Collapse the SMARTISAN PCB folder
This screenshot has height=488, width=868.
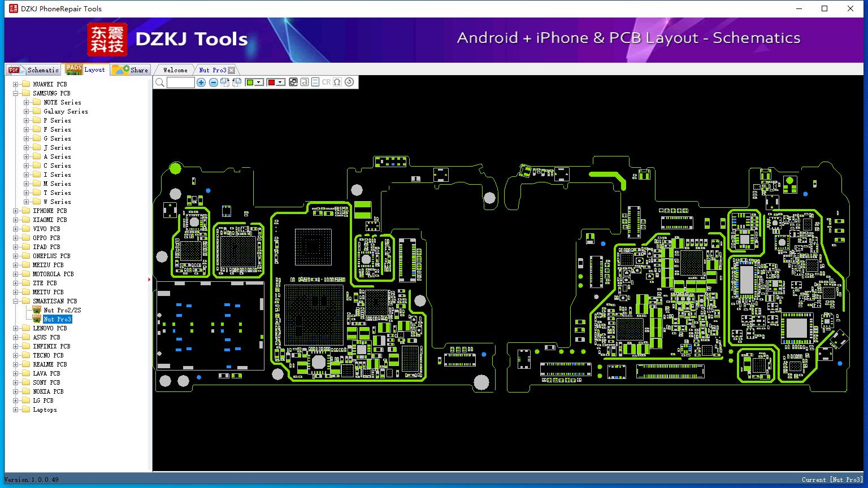point(16,301)
